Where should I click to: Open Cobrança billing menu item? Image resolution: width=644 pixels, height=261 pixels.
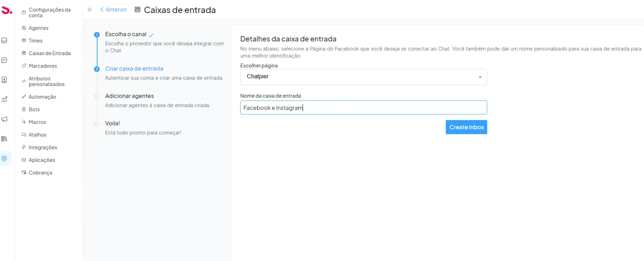(x=40, y=173)
